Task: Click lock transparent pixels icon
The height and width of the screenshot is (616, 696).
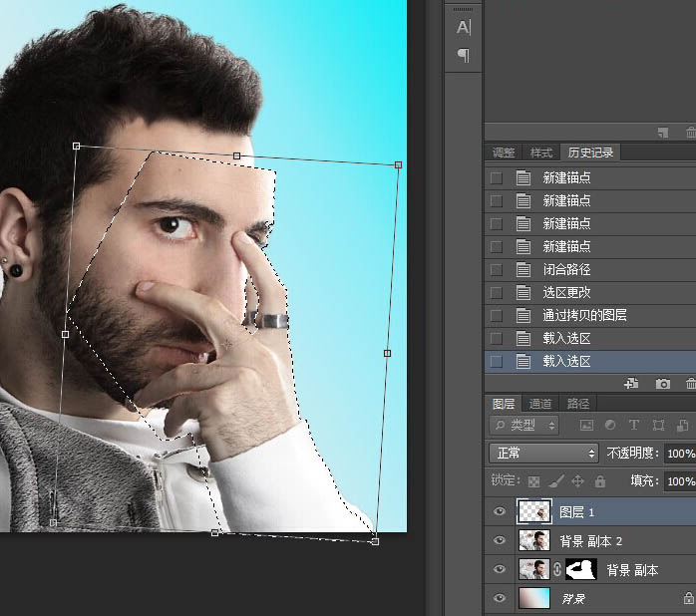Action: [533, 481]
